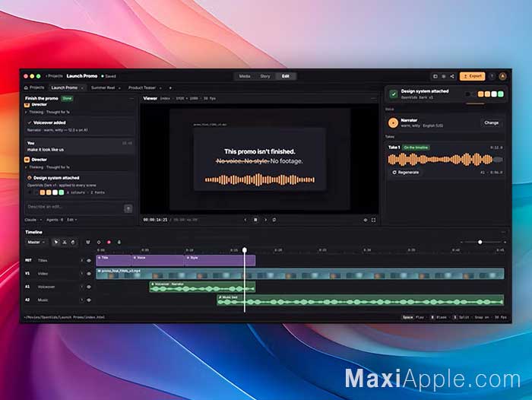Click viewer settings icon beside fullscreen
The width and height of the screenshot is (532, 400).
(366, 220)
